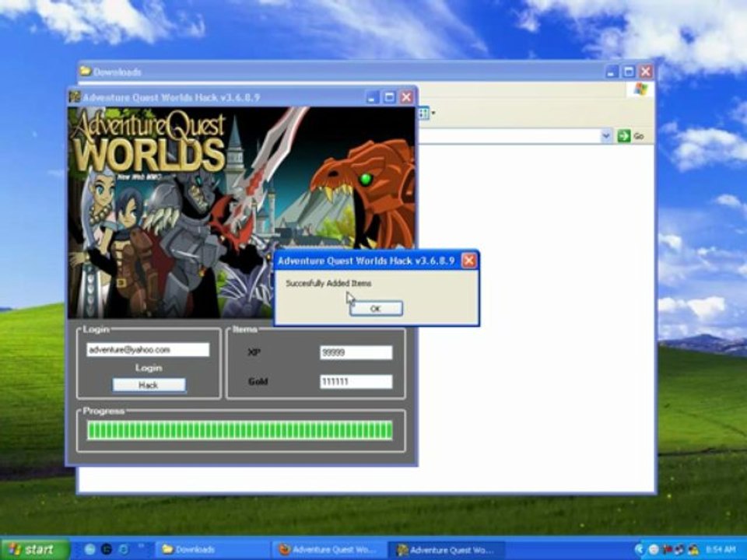Minimize the Adventure Quest Worlds Hack window

coord(373,97)
